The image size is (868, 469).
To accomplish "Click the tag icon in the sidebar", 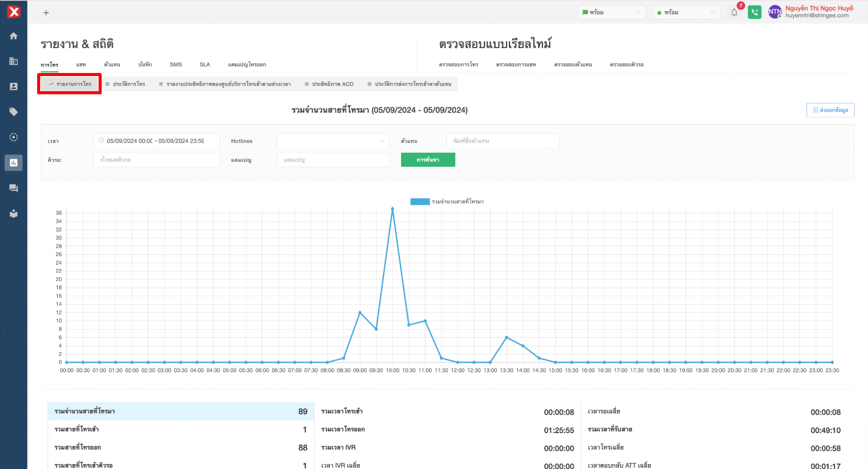I will point(13,112).
